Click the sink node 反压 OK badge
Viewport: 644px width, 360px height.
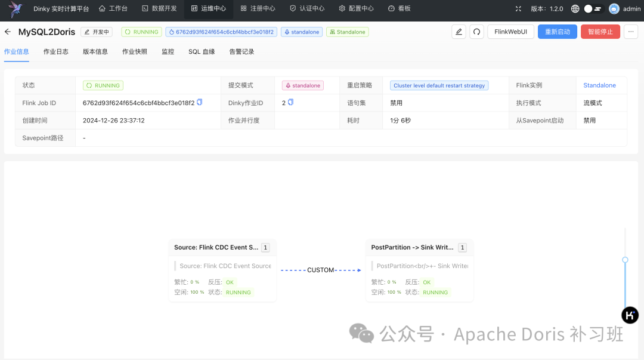[x=427, y=282]
